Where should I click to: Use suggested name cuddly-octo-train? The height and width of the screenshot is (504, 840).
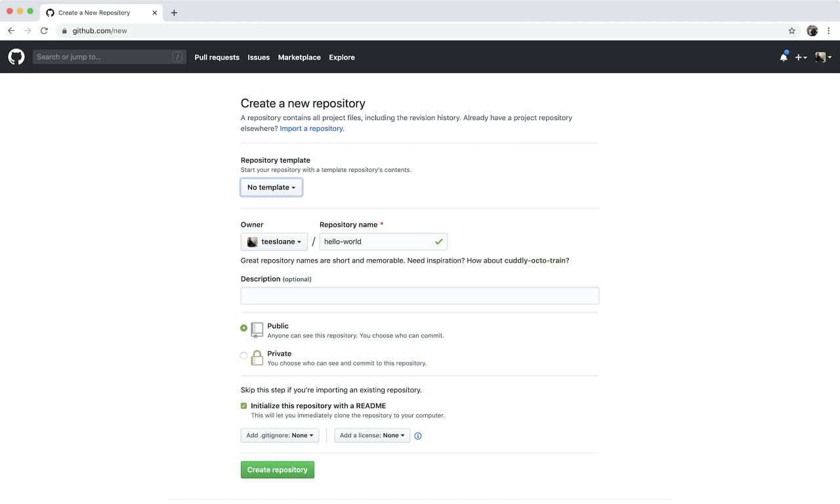(x=535, y=261)
